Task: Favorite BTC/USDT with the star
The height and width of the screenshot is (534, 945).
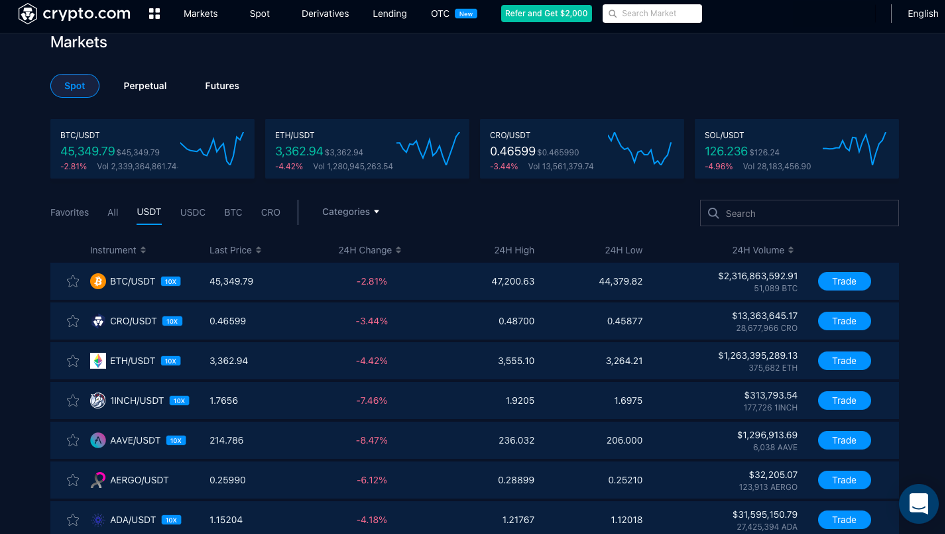Action: point(73,281)
